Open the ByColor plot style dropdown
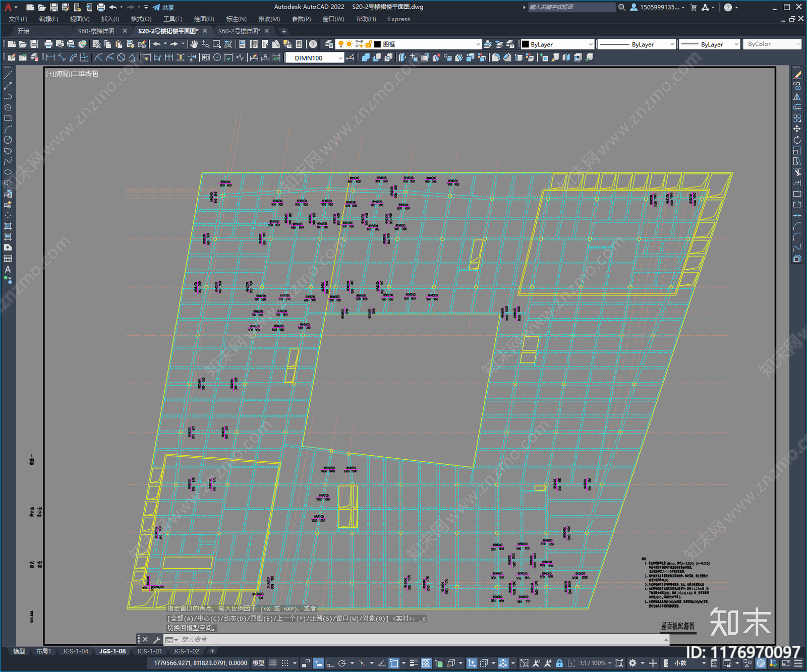The image size is (807, 672). [772, 44]
